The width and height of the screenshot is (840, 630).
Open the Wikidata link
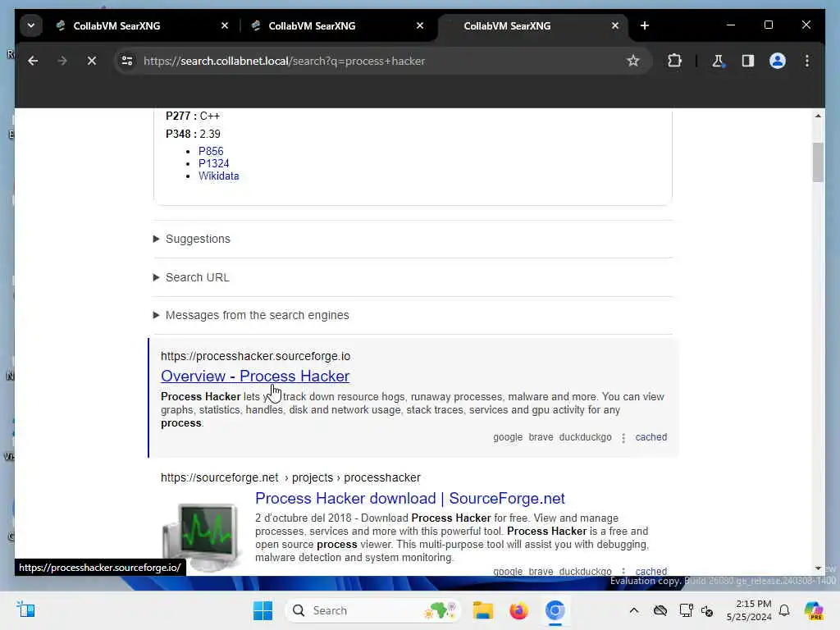pos(218,176)
